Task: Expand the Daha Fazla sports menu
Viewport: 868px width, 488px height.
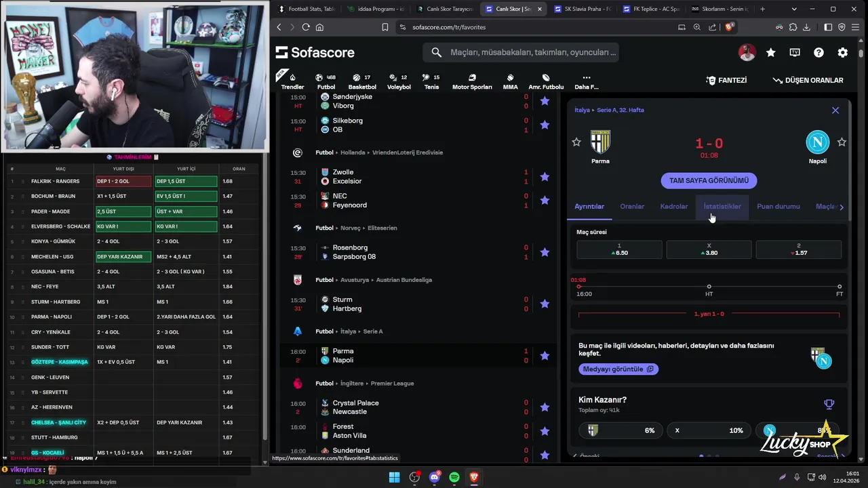Action: [587, 81]
